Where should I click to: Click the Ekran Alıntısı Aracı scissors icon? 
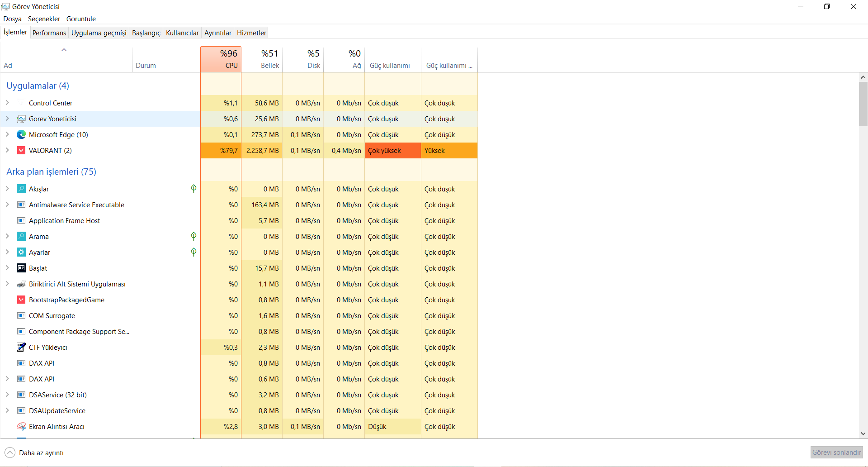tap(21, 427)
